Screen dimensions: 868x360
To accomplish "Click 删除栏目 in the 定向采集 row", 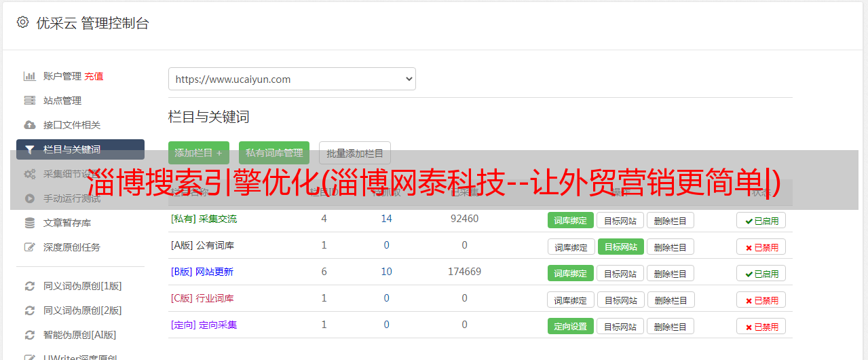I will click(670, 326).
